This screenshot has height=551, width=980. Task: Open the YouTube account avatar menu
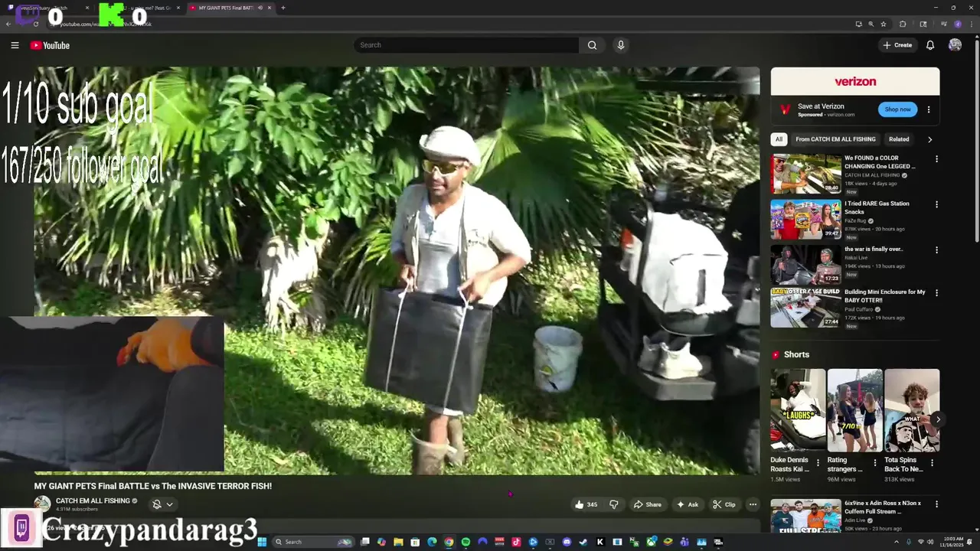click(955, 45)
